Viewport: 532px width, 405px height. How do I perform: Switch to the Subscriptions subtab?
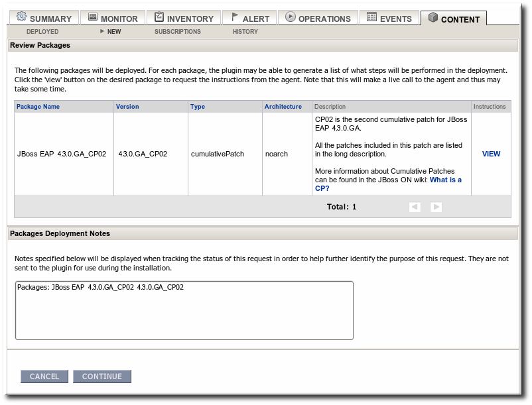[x=177, y=32]
